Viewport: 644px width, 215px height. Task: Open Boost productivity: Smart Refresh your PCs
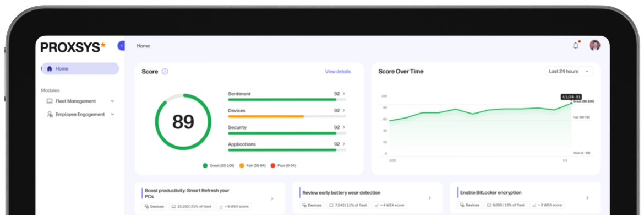[187, 193]
